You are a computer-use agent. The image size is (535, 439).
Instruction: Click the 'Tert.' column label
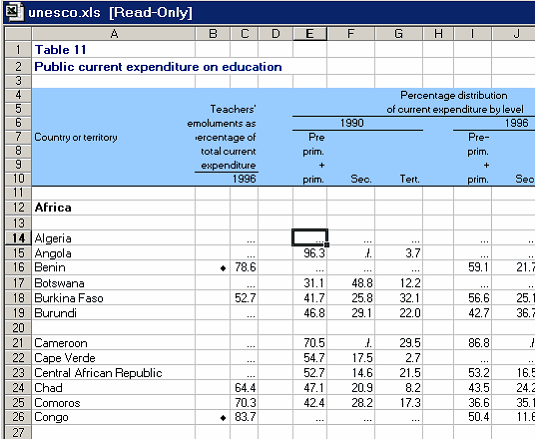pyautogui.click(x=409, y=179)
